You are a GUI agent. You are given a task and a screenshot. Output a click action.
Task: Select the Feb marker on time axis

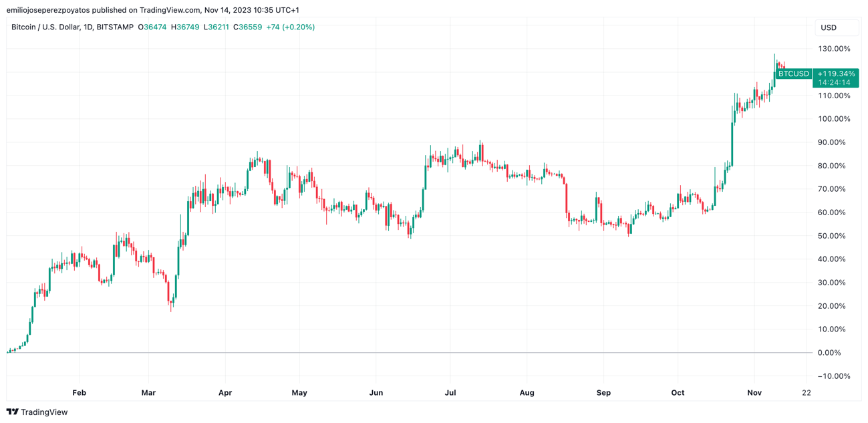tap(79, 393)
